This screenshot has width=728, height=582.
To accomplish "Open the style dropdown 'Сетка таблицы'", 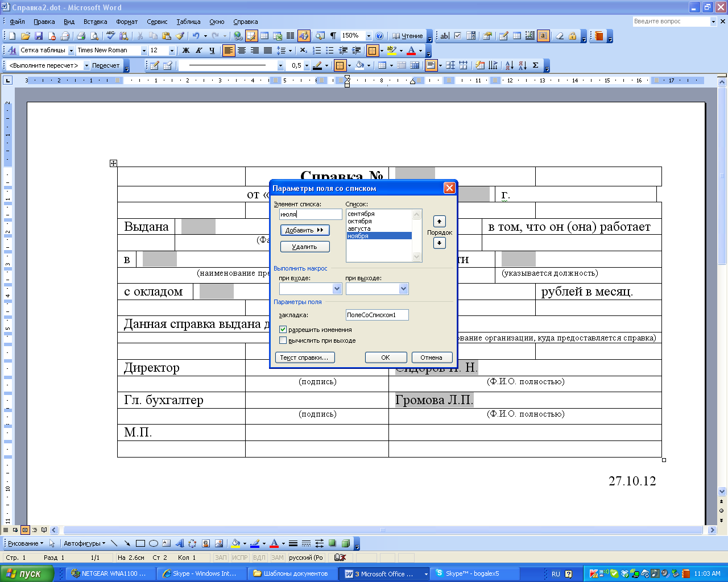I will coord(72,51).
